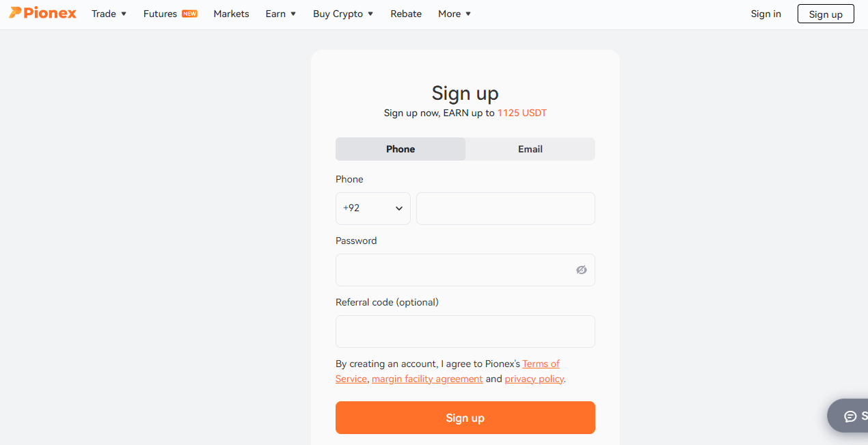This screenshot has width=868, height=445.
Task: Open the +92 country code dropdown
Action: point(372,208)
